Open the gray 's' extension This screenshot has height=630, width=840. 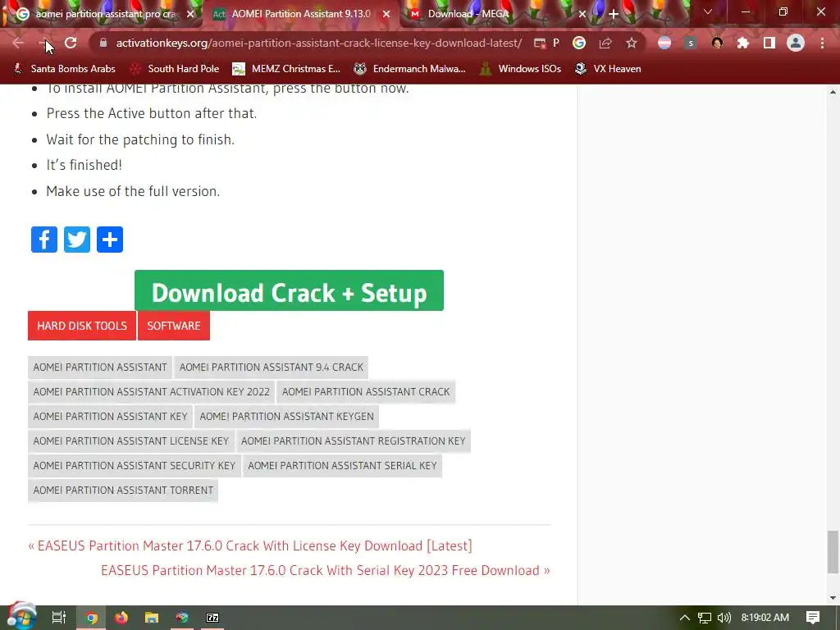click(x=691, y=43)
